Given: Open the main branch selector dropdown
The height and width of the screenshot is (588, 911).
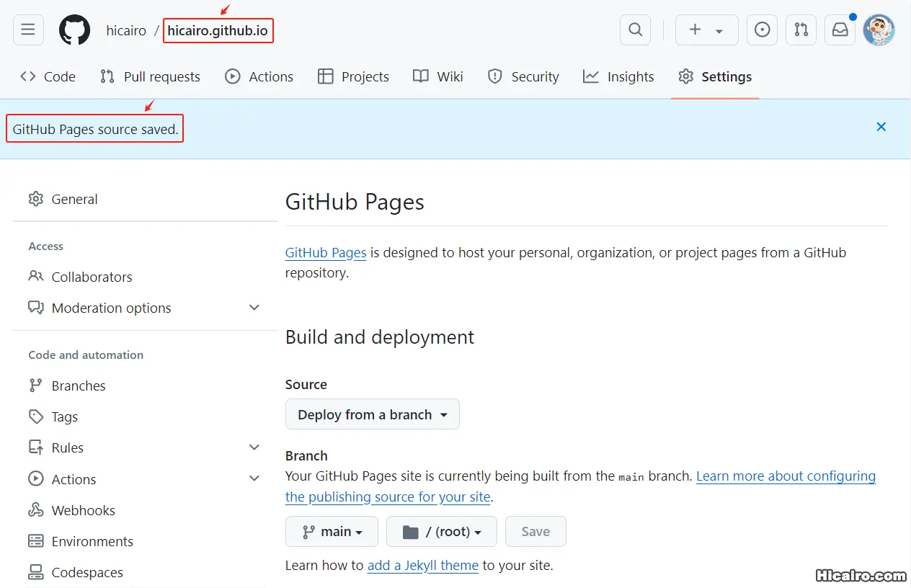Looking at the screenshot, I should point(332,531).
